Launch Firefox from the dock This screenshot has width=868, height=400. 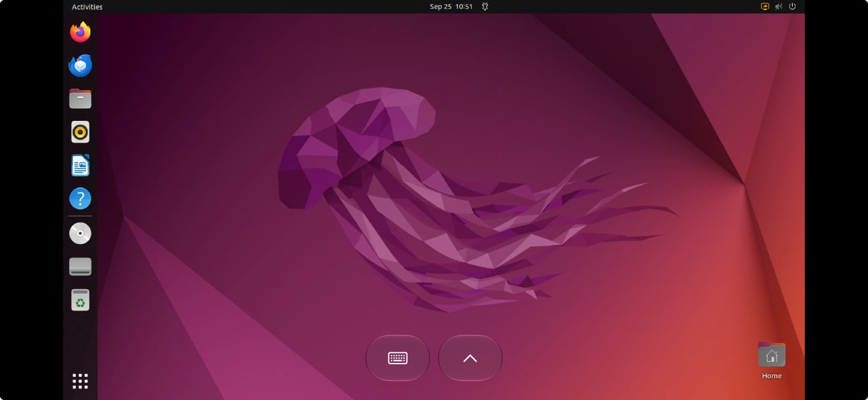tap(80, 32)
